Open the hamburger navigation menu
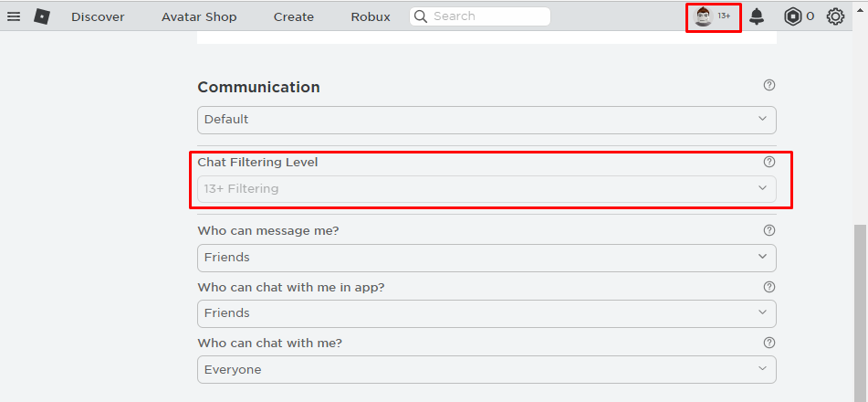 (x=14, y=16)
